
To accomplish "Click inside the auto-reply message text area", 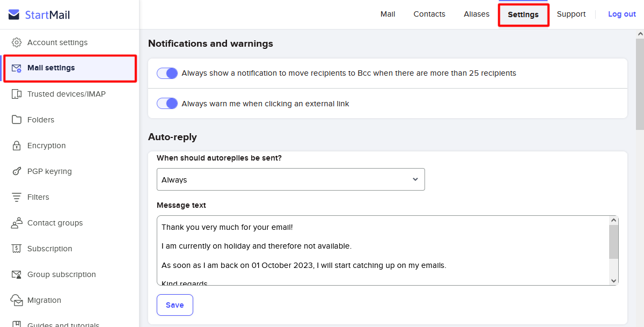I will tap(383, 251).
